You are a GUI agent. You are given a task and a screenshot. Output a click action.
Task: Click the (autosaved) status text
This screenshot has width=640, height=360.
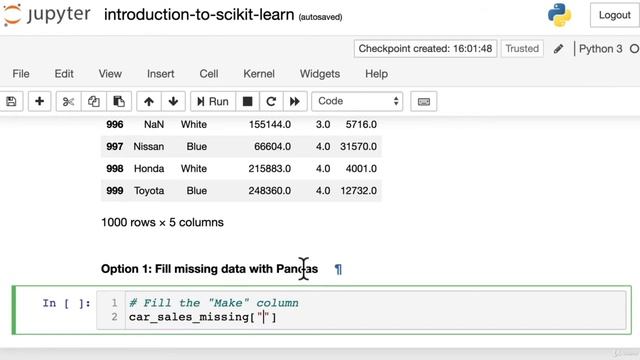pyautogui.click(x=320, y=17)
